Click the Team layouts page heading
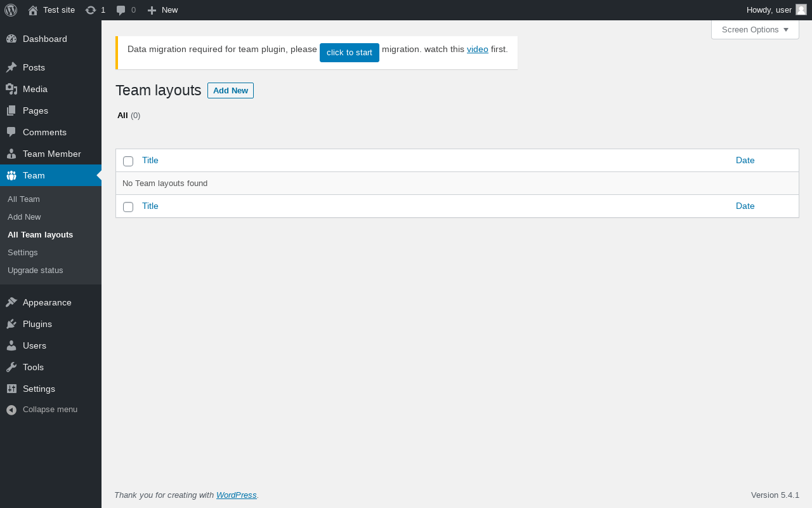This screenshot has height=508, width=812. coord(159,90)
